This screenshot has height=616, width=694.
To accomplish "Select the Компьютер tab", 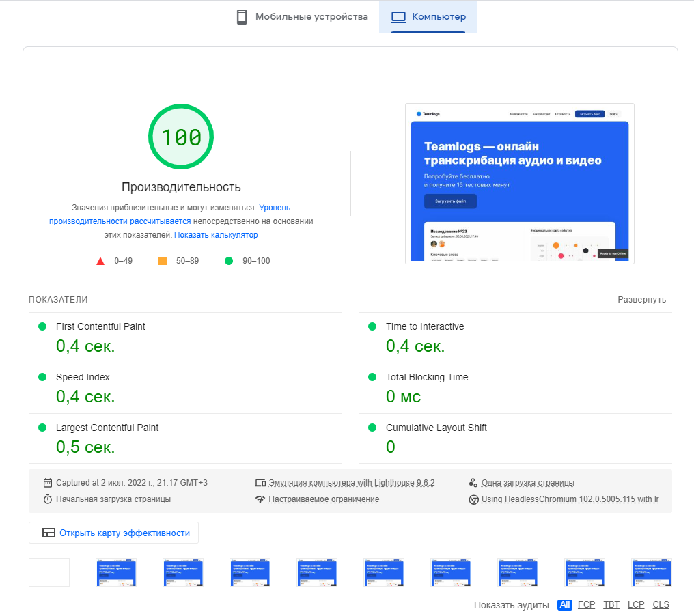I will point(428,17).
